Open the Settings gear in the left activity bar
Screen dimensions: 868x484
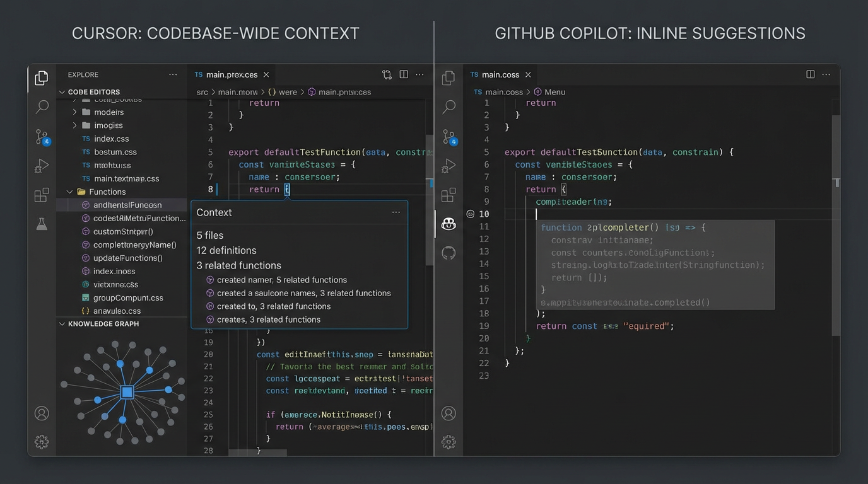click(41, 442)
